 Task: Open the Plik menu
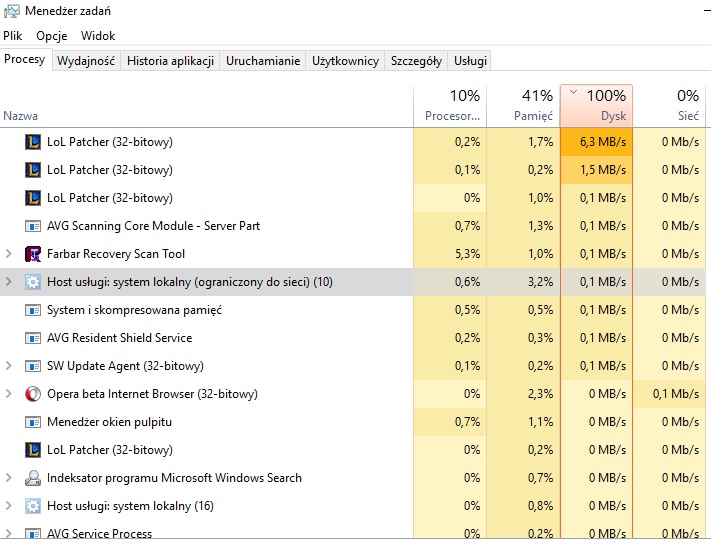[x=13, y=36]
